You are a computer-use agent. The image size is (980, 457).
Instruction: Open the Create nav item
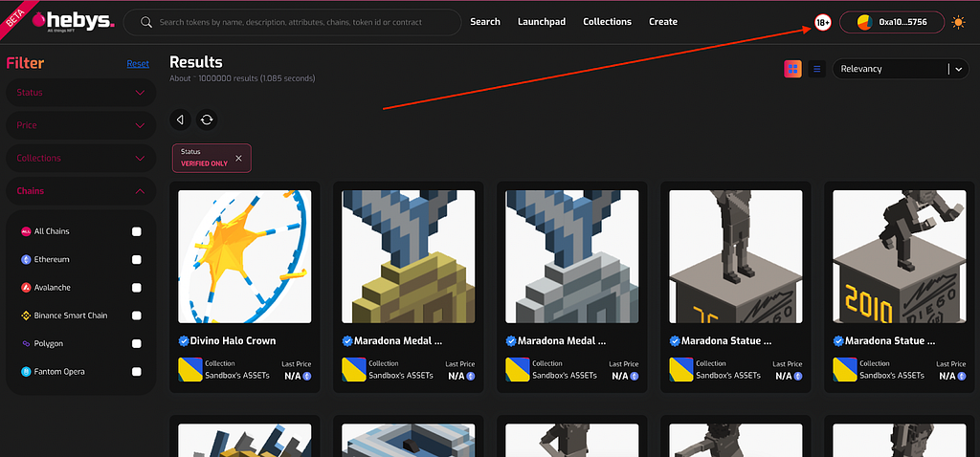pos(663,22)
